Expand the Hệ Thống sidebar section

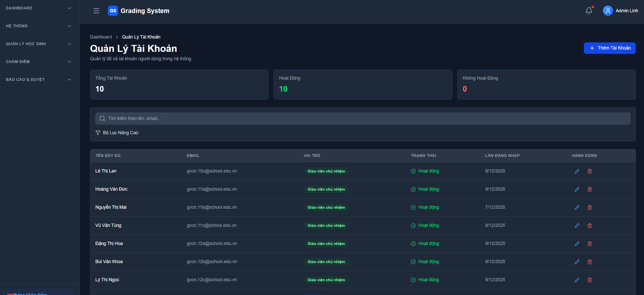click(x=38, y=26)
